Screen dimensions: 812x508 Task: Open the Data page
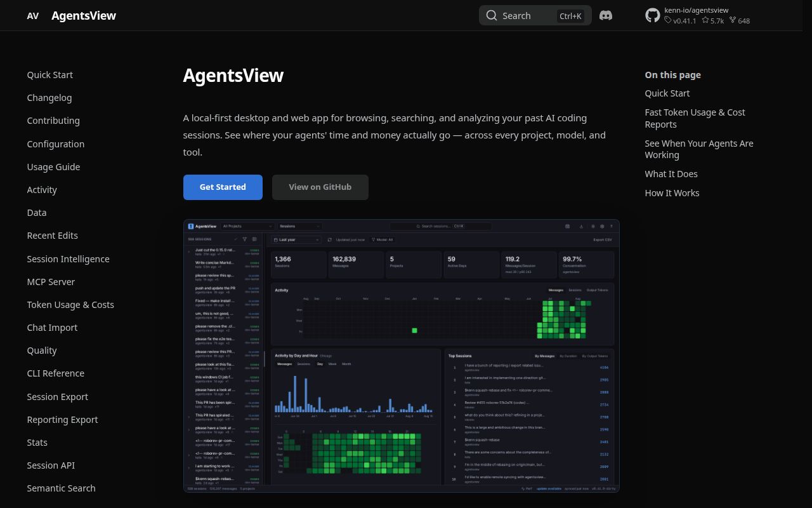coord(36,213)
